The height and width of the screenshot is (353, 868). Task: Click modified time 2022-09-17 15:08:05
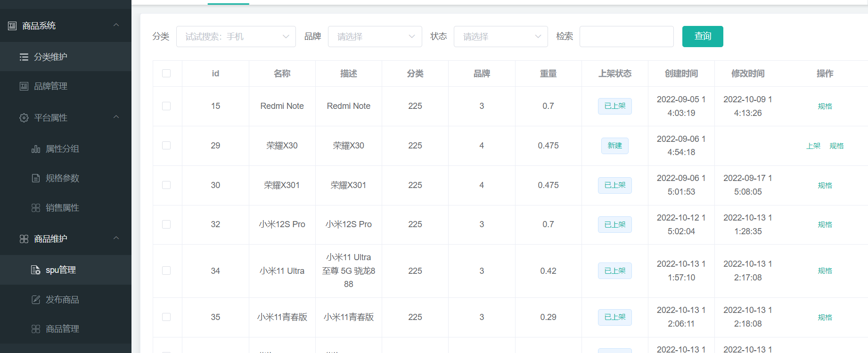748,185
